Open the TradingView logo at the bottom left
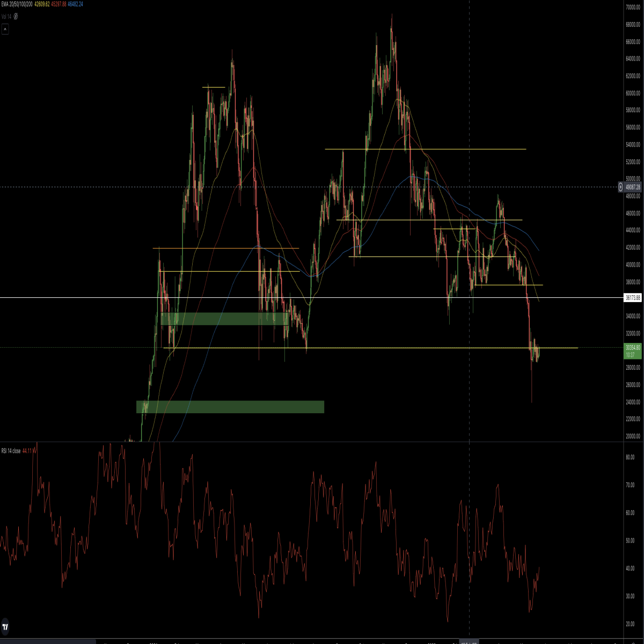The image size is (644, 644). 5,626
